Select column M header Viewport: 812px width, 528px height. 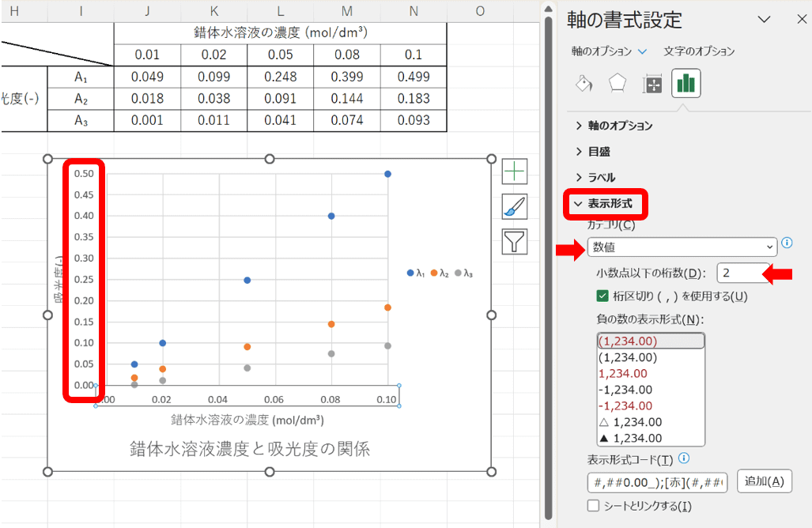click(x=347, y=11)
